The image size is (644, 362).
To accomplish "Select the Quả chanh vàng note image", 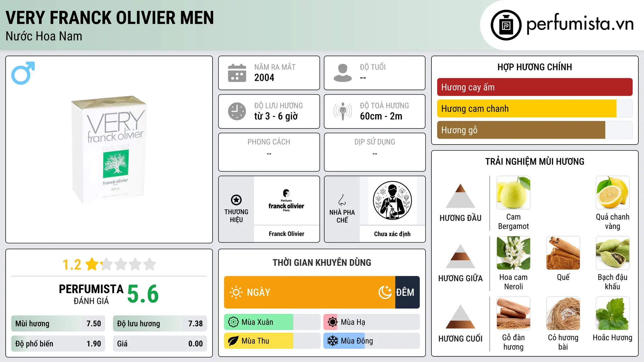I will coord(613,193).
